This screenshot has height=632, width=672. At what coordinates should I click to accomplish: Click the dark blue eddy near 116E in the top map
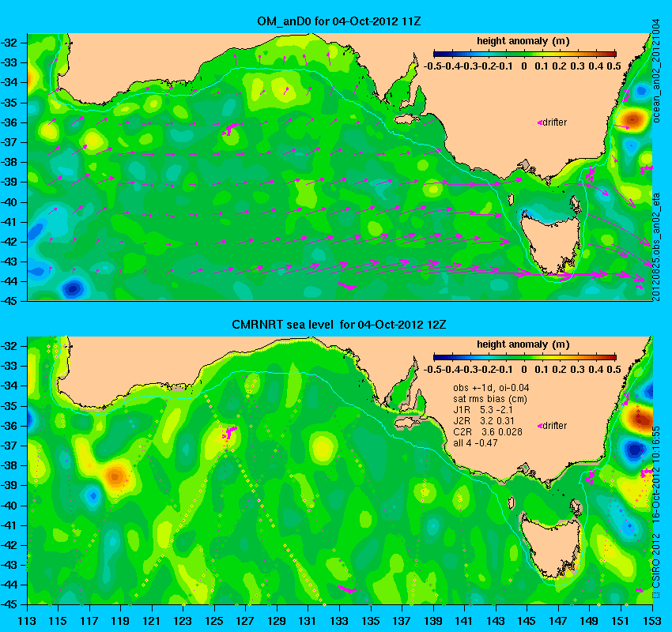tap(73, 288)
